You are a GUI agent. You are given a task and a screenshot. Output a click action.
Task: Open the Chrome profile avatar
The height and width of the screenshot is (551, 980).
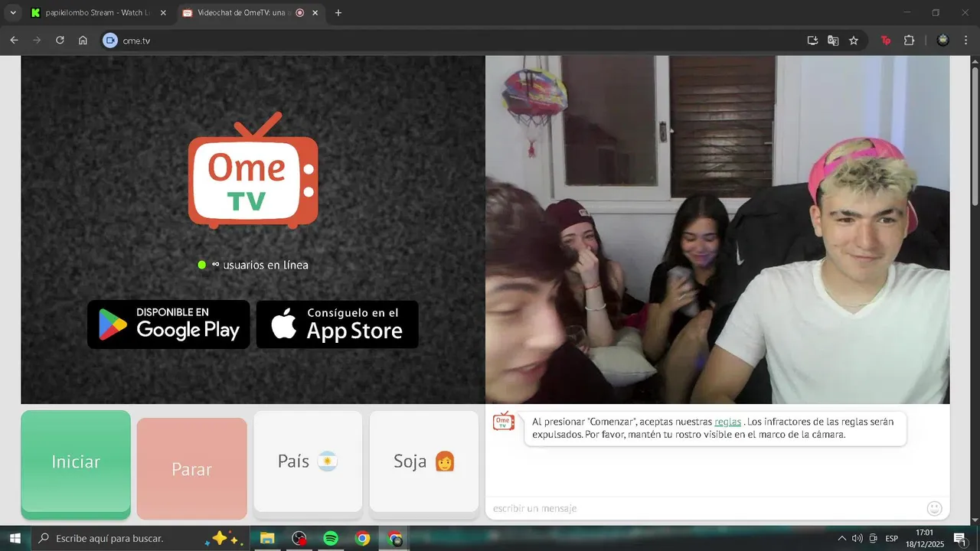tap(943, 41)
